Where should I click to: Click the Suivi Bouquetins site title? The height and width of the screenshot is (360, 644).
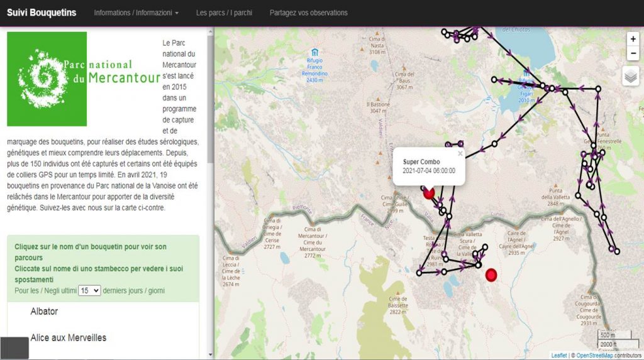click(42, 13)
